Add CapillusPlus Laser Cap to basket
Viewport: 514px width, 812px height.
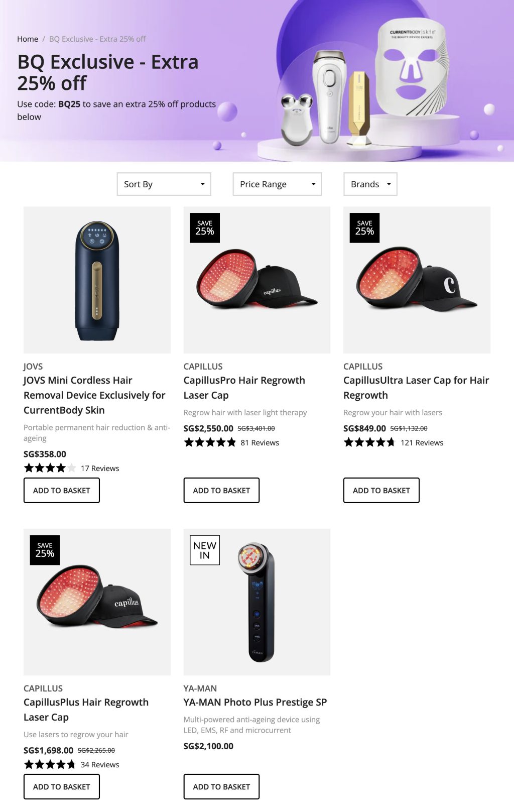[62, 786]
